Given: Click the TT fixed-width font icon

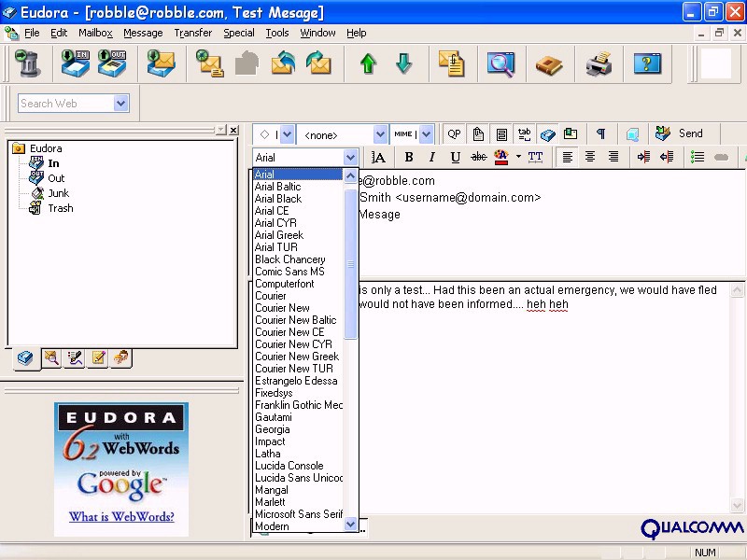Looking at the screenshot, I should point(535,157).
